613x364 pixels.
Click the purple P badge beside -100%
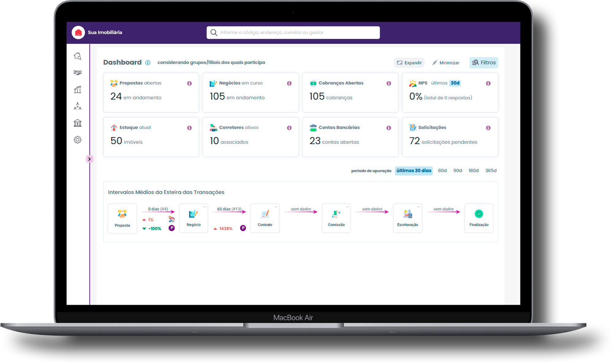(x=172, y=228)
